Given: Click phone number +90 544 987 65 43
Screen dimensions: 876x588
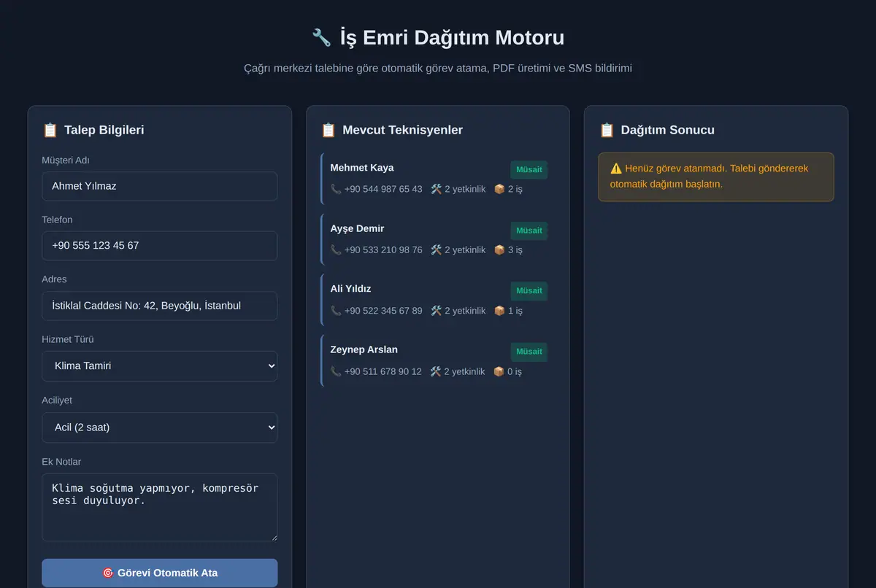Looking at the screenshot, I should pyautogui.click(x=383, y=189).
